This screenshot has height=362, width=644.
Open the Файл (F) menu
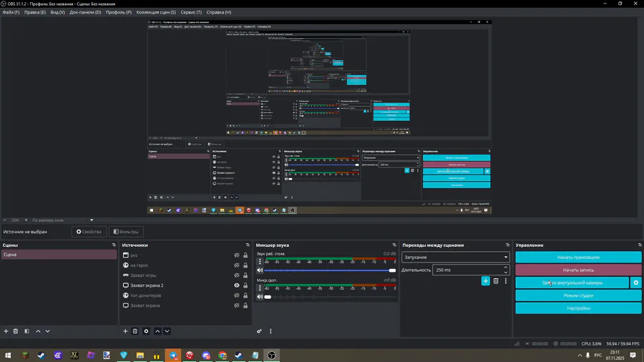coord(11,12)
